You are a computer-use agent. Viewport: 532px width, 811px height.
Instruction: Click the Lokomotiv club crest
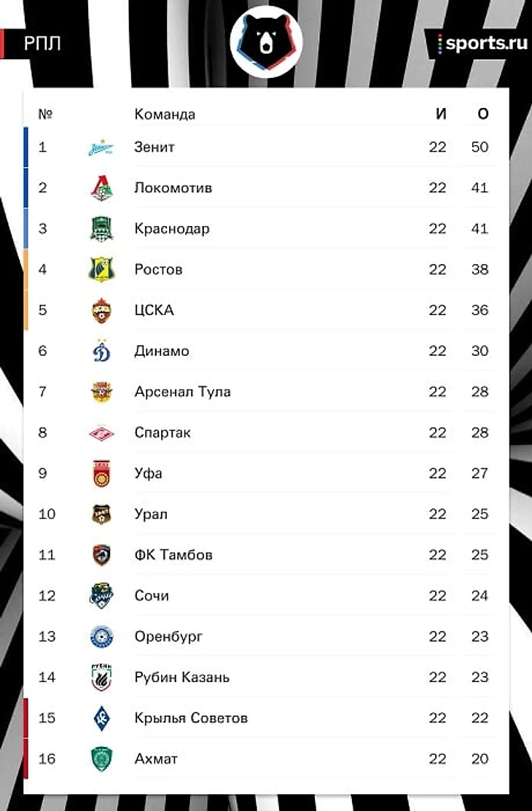[101, 188]
